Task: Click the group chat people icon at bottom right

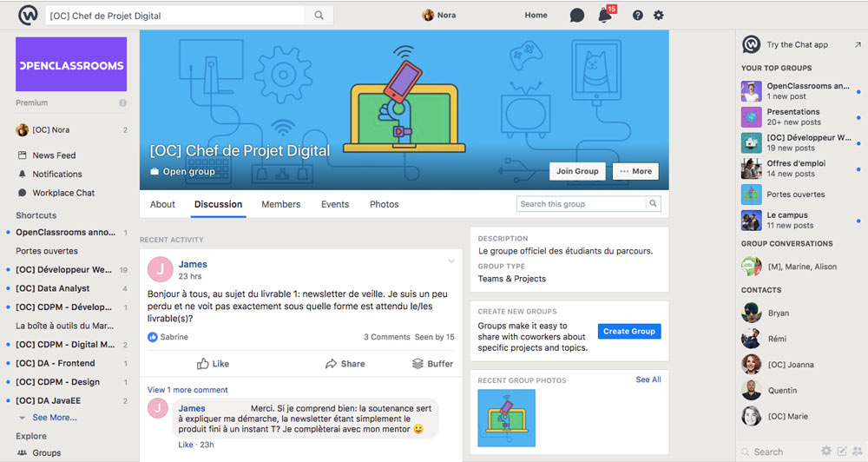Action: click(x=858, y=451)
